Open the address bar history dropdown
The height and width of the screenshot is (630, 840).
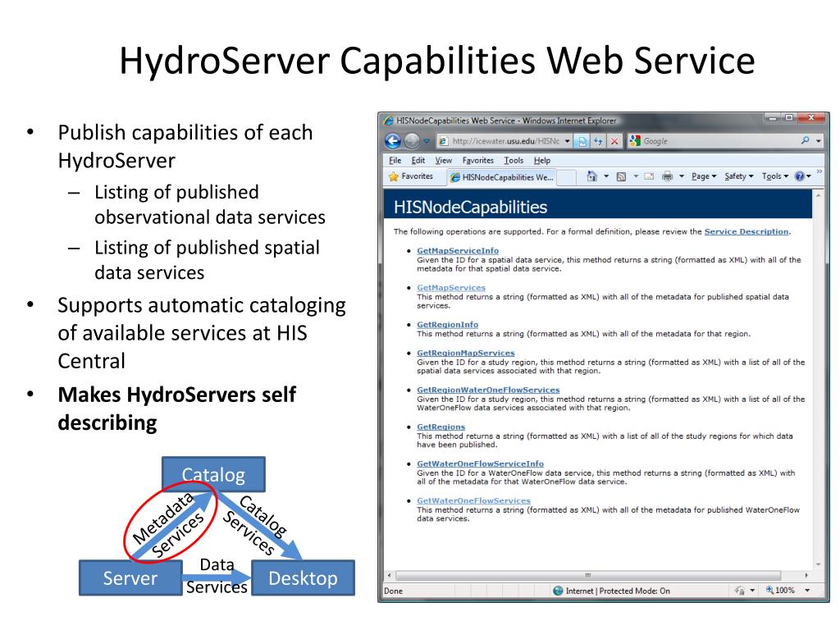click(568, 141)
